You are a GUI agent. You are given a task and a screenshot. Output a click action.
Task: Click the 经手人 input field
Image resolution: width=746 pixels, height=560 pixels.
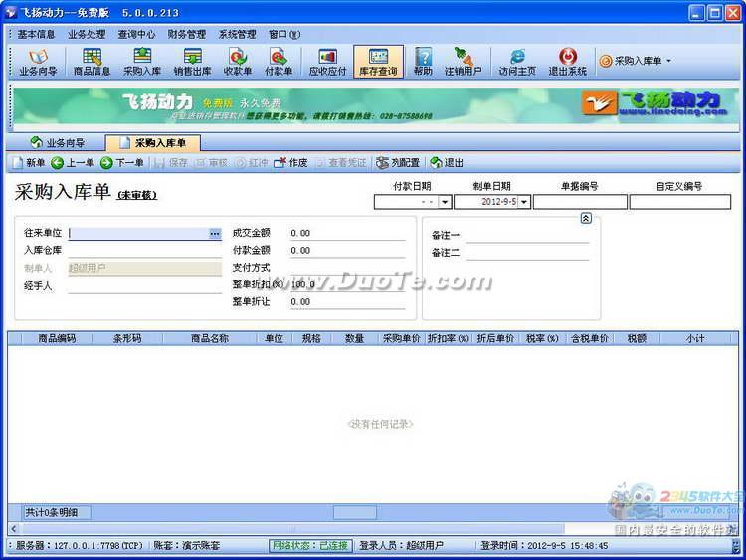click(x=145, y=286)
